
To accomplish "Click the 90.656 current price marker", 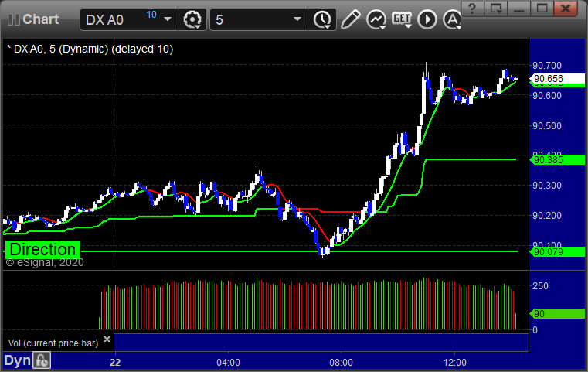I will [x=557, y=79].
